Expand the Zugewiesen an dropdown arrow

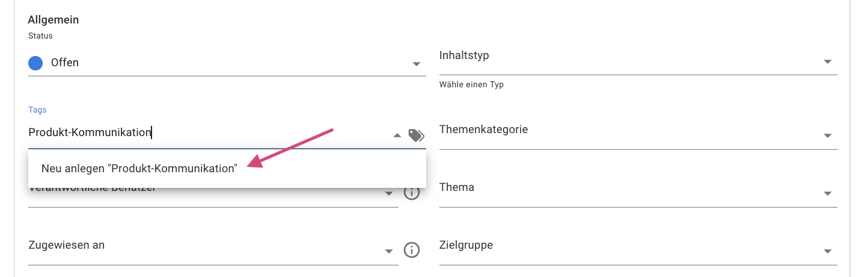point(389,251)
